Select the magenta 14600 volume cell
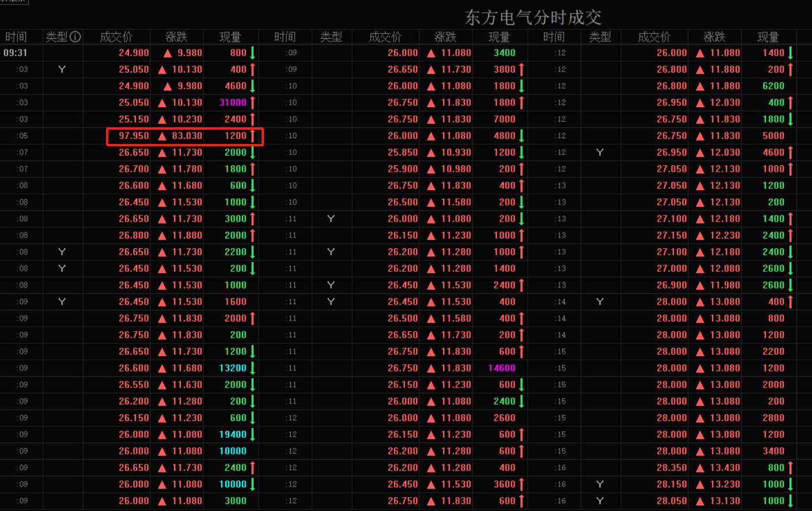This screenshot has width=812, height=511. tap(501, 368)
